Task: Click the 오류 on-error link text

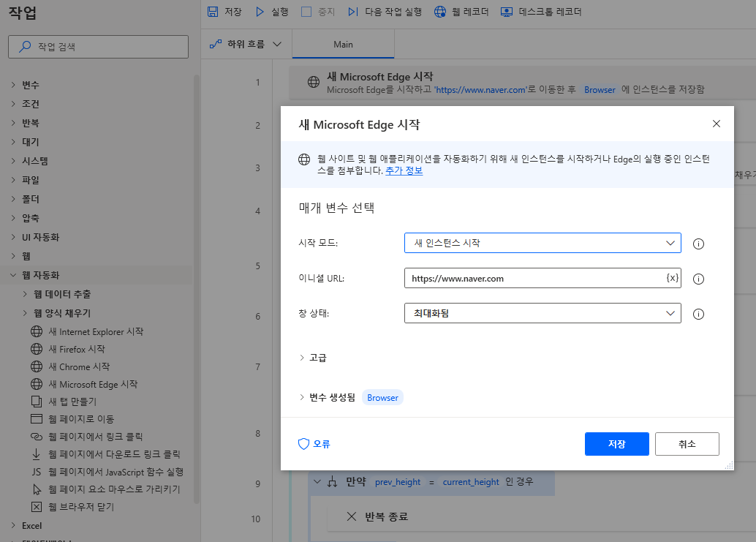Action: (322, 444)
